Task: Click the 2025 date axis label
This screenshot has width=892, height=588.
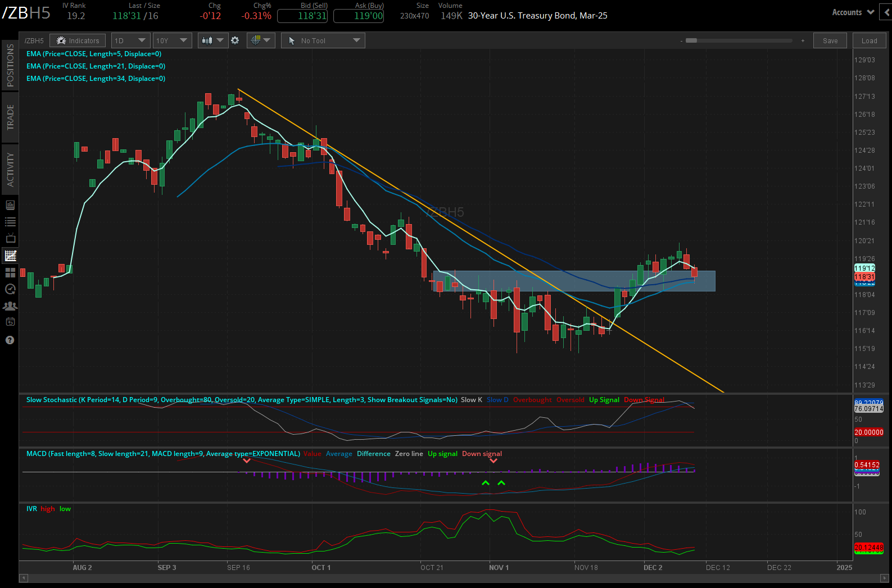Action: click(844, 567)
